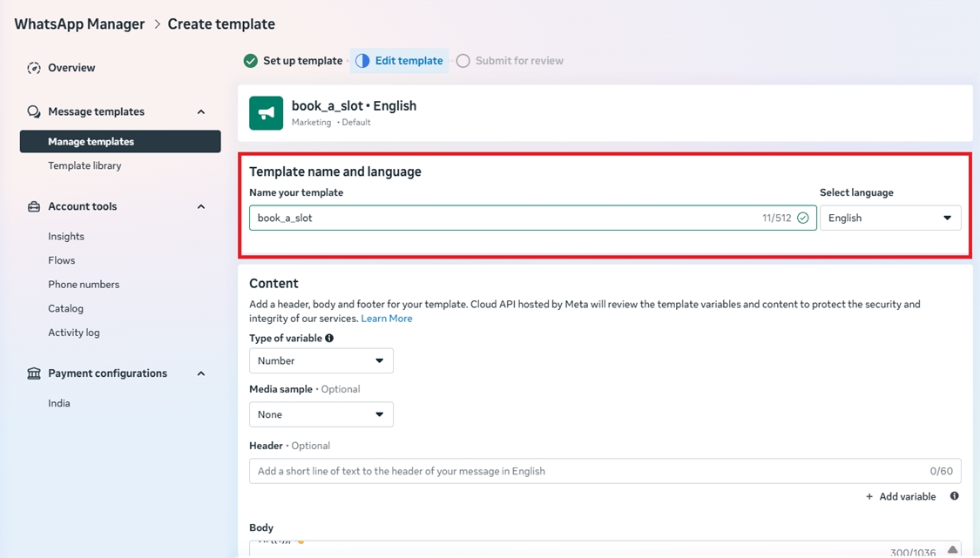Collapse the Payment configurations section
The width and height of the screenshot is (980, 558).
point(201,373)
